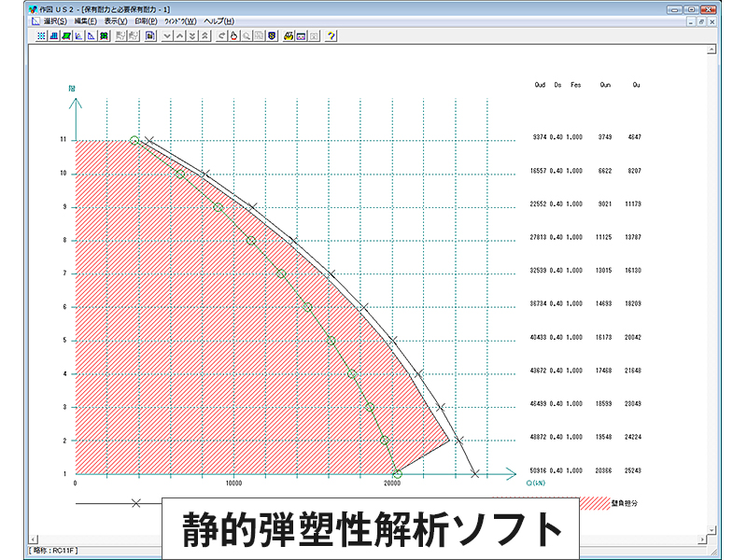The height and width of the screenshot is (560, 747).
Task: Click the double down-arrow toolbar icon
Action: 192,35
